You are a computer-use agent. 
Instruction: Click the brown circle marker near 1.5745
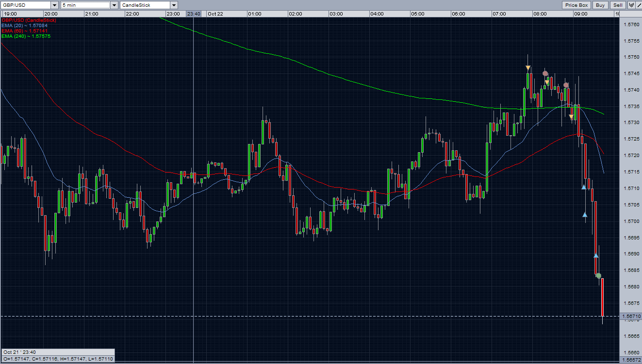pos(545,74)
